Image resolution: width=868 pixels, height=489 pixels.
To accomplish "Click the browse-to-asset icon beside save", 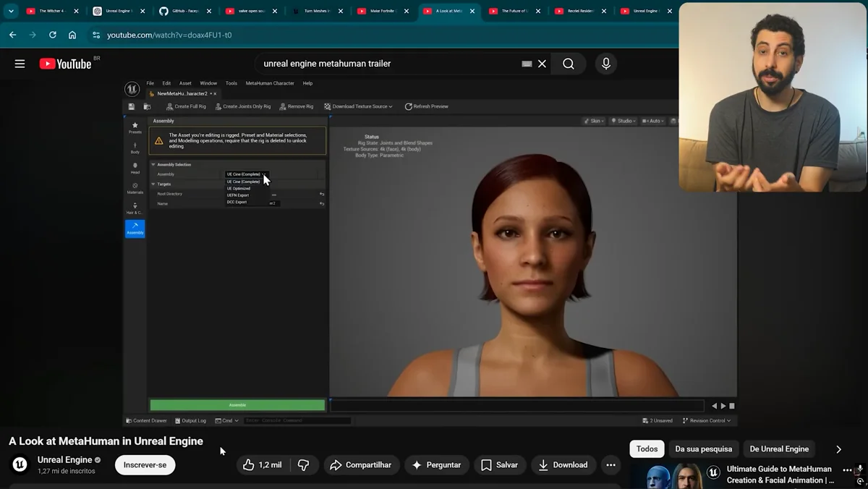I will click(x=147, y=106).
